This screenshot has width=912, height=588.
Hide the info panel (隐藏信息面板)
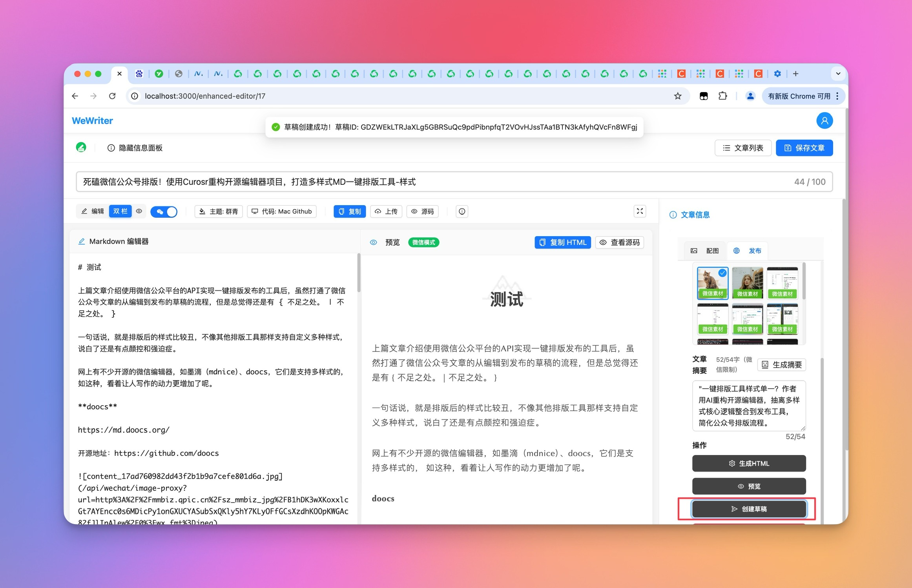tap(135, 148)
